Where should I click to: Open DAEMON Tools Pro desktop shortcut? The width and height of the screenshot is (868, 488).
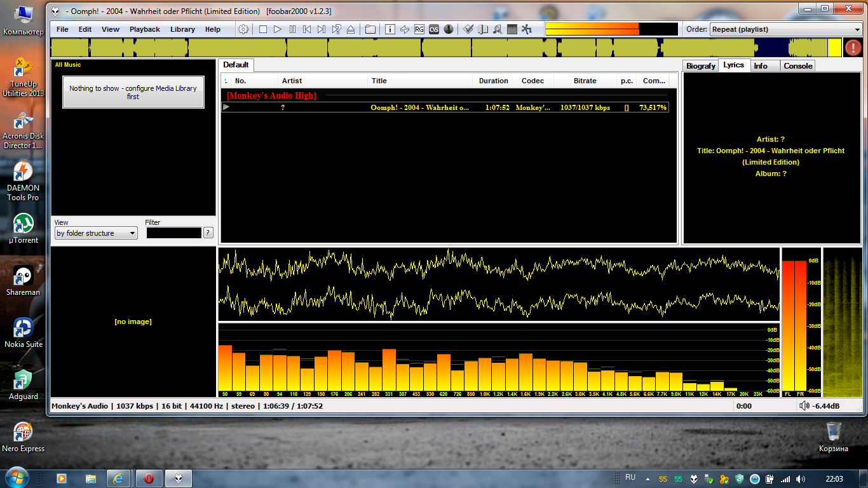23,181
